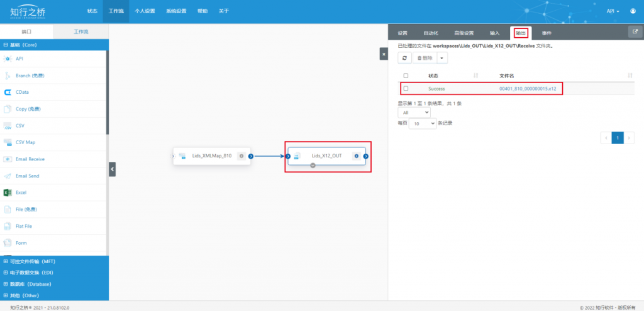Close the connector settings panel
This screenshot has height=311, width=644.
click(384, 54)
